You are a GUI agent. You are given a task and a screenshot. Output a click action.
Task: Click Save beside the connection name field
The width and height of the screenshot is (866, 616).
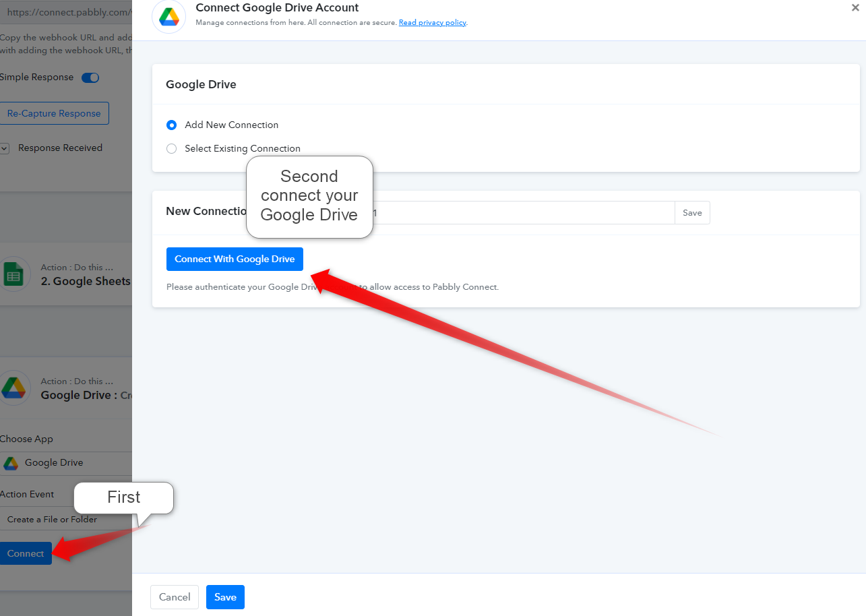pos(692,213)
